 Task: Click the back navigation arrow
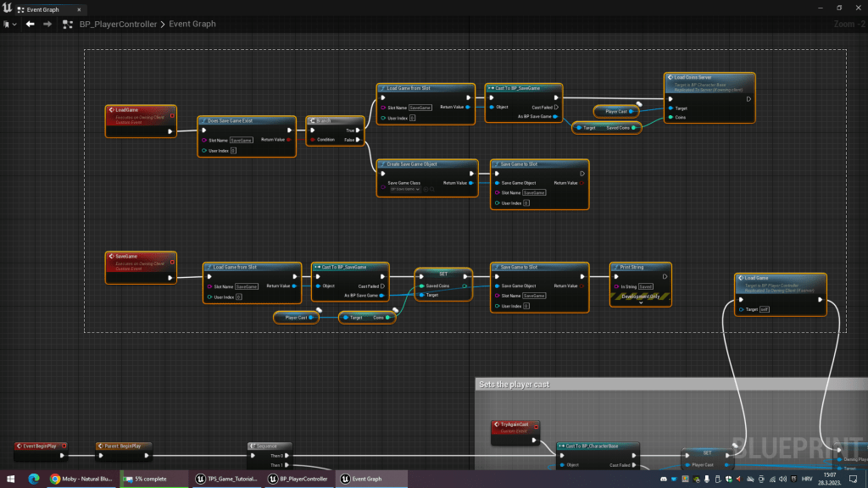click(31, 24)
